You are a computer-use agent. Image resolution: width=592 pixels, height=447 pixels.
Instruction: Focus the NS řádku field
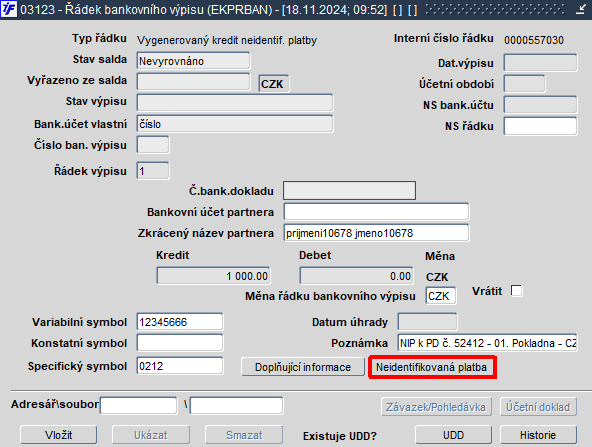540,126
